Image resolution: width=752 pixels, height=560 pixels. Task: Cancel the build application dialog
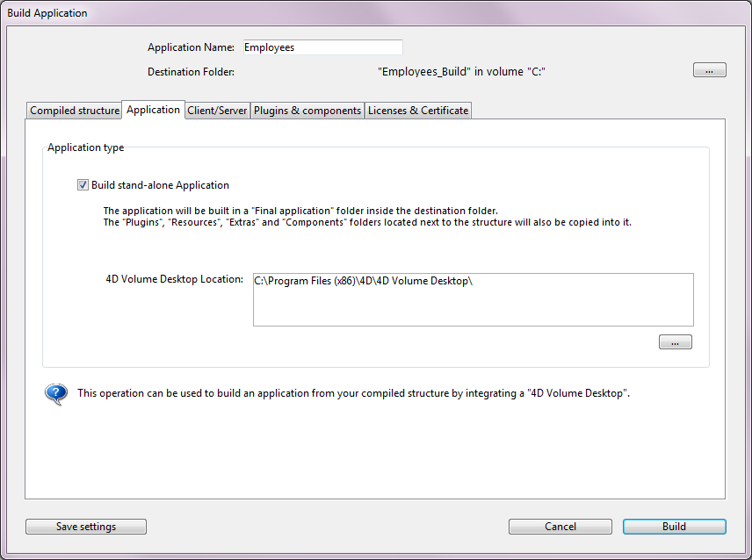[x=560, y=527]
